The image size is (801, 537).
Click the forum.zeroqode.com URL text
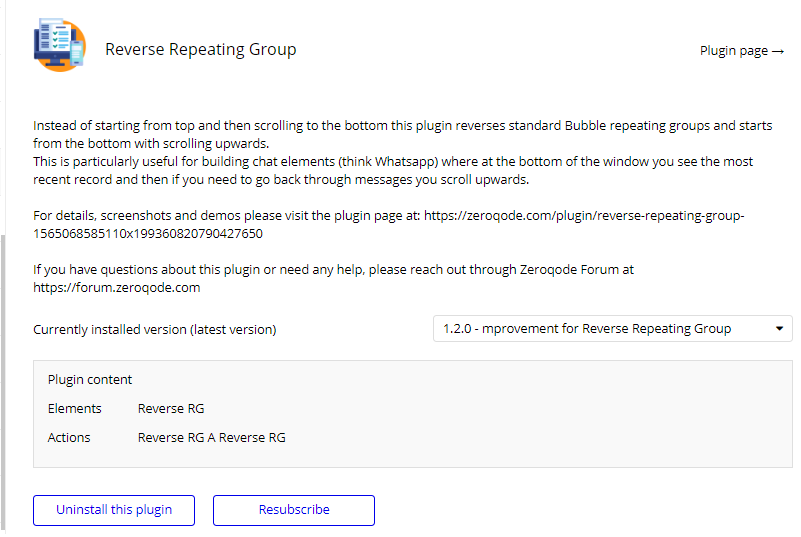[116, 287]
